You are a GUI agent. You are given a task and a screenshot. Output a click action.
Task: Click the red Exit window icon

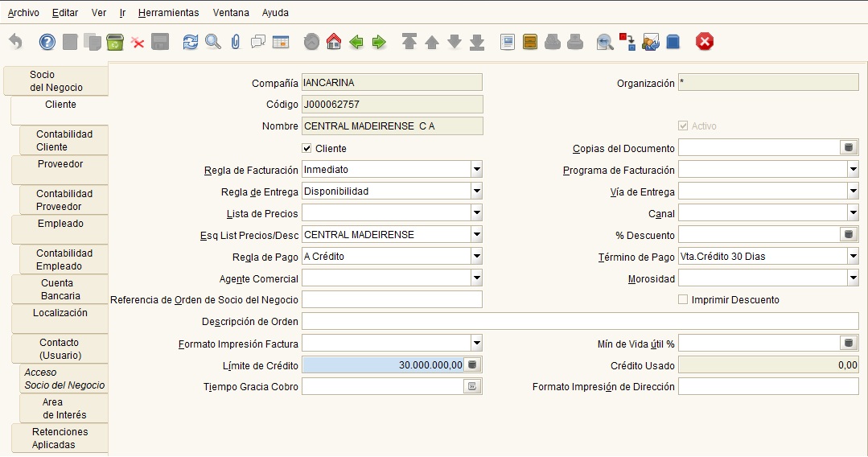(x=704, y=42)
